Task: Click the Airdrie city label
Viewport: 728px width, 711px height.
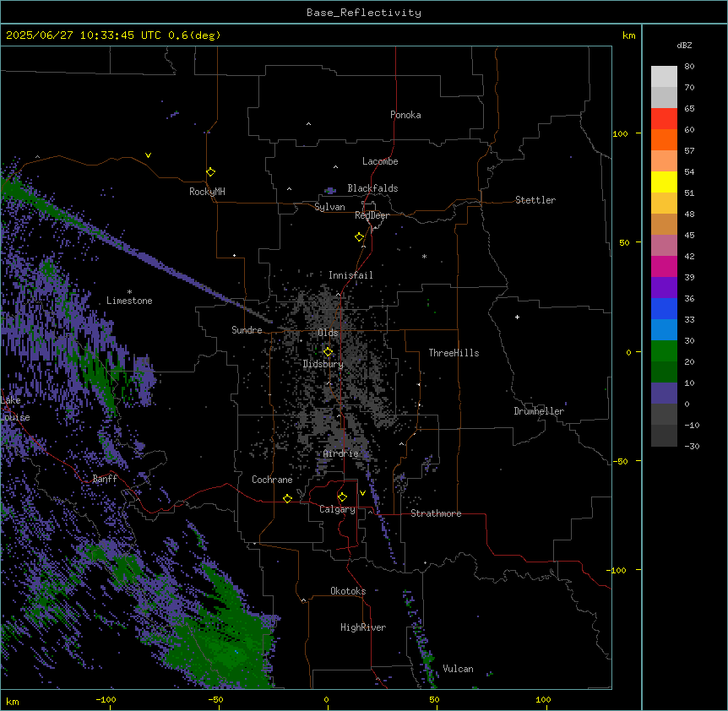Action: tap(341, 453)
